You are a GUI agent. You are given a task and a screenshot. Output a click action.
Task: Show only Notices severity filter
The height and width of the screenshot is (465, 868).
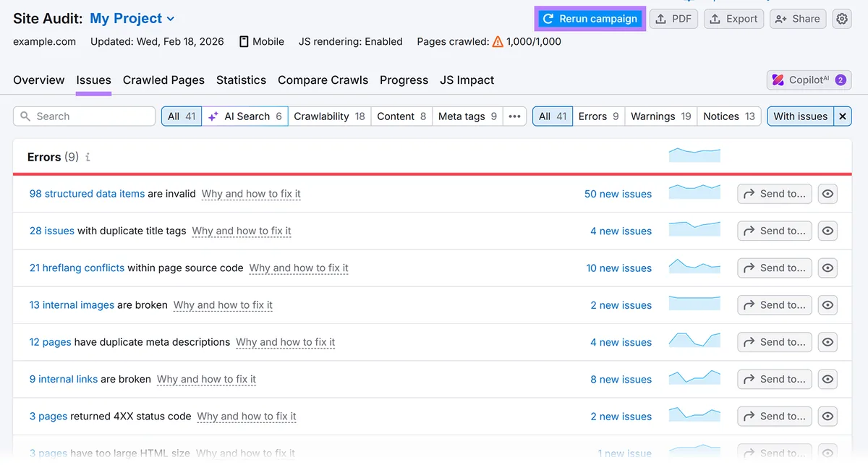coord(728,116)
